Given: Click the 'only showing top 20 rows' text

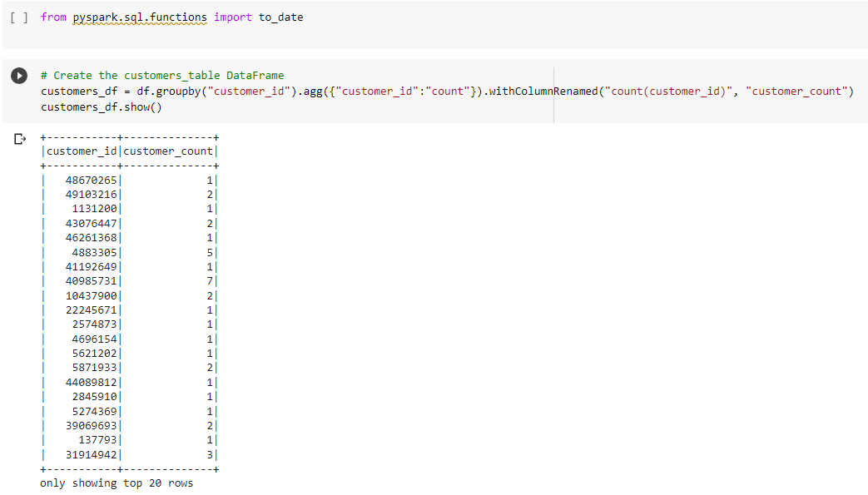Looking at the screenshot, I should point(117,483).
